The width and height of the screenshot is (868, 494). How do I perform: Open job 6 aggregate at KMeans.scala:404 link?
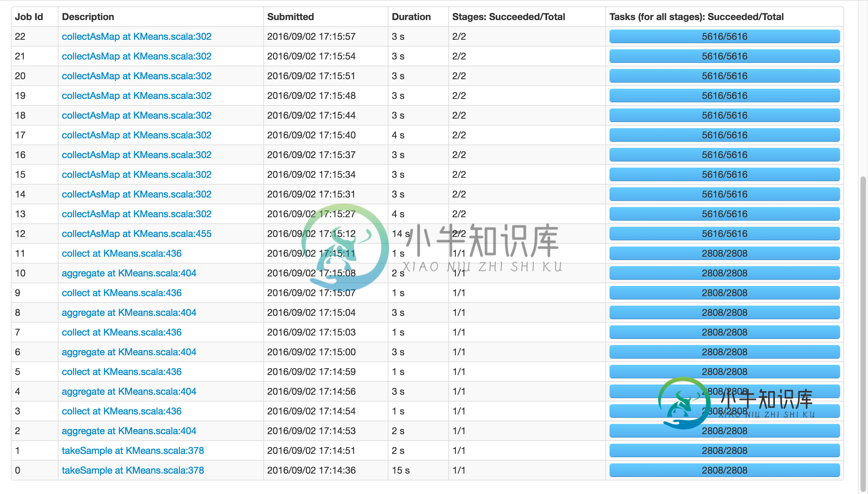tap(129, 352)
